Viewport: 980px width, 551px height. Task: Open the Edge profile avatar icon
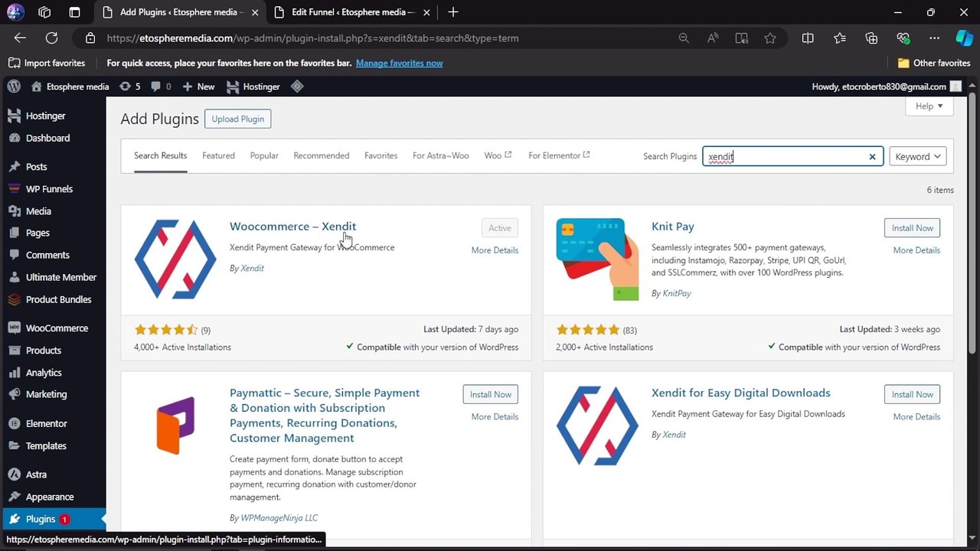pos(15,12)
